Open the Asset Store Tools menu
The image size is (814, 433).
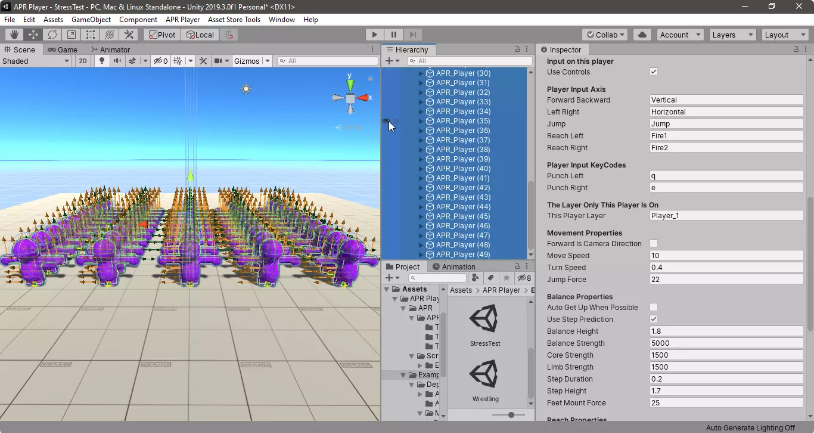(x=234, y=19)
